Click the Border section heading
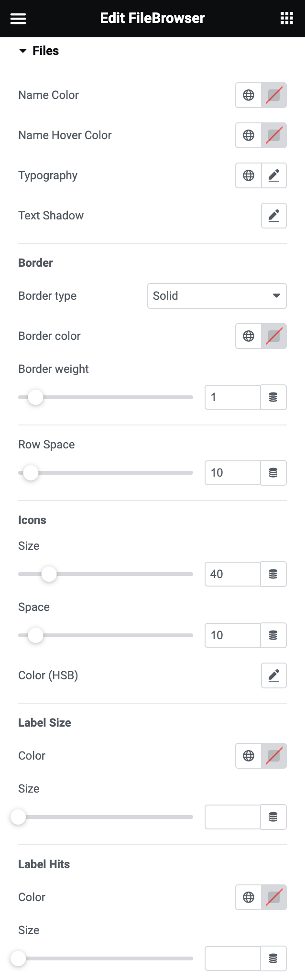 pyautogui.click(x=35, y=262)
